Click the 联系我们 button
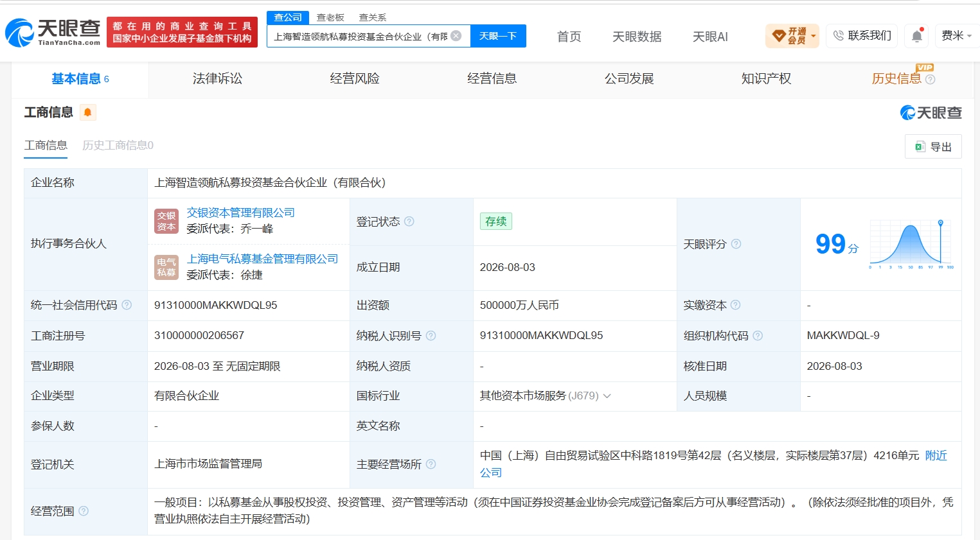This screenshot has width=980, height=540. 862,36
